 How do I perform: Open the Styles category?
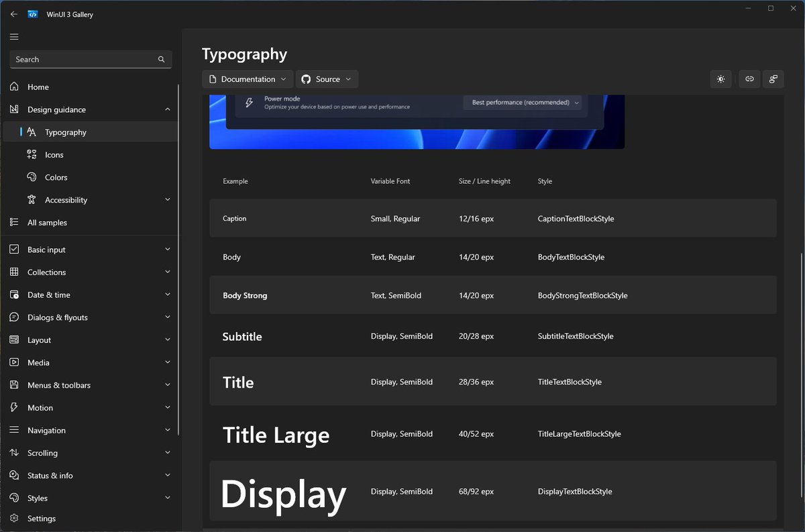[x=91, y=498]
